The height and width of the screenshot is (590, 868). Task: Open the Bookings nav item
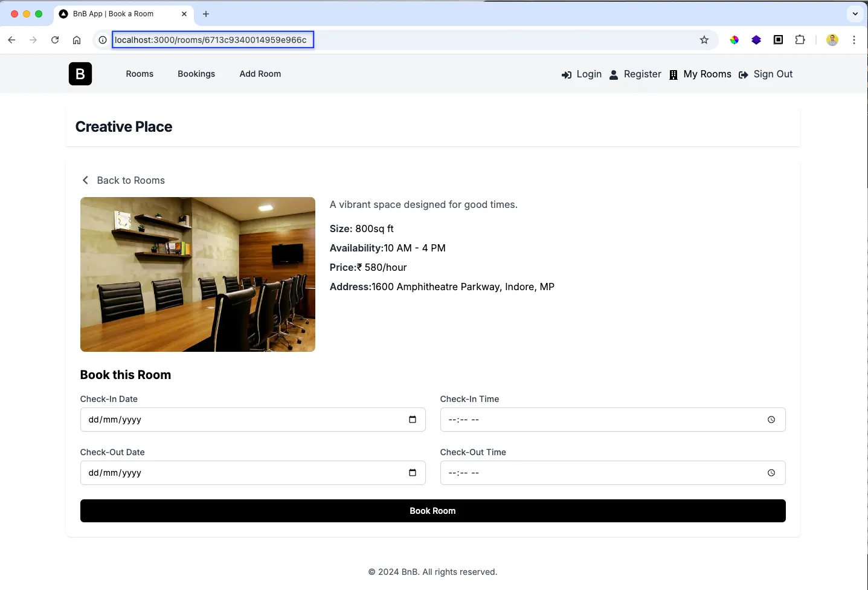pyautogui.click(x=196, y=74)
